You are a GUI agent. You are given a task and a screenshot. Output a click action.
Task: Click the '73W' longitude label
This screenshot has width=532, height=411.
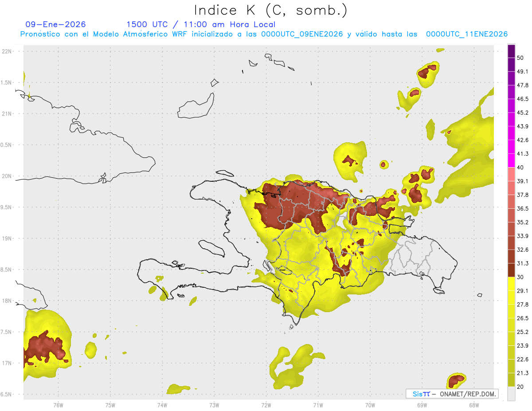(x=214, y=405)
